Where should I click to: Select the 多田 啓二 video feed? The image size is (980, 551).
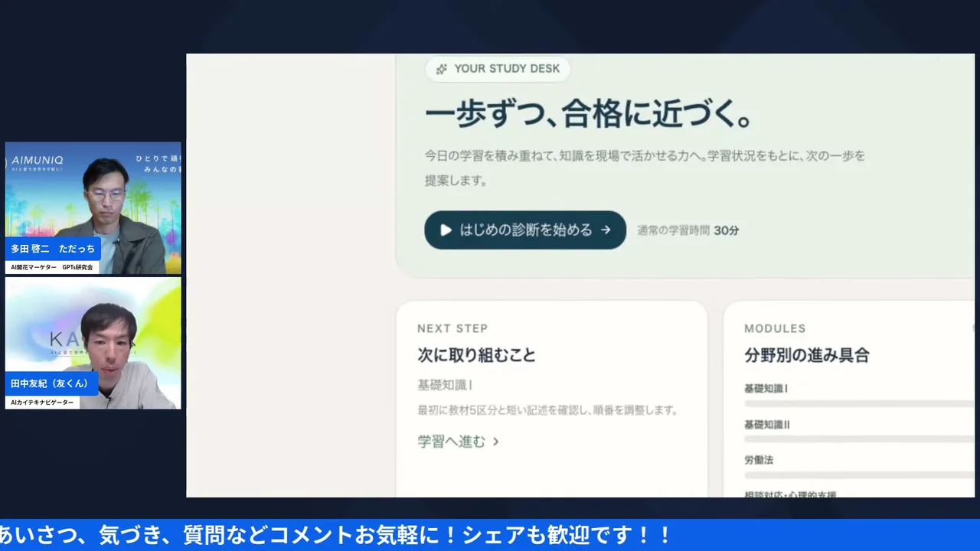pos(93,207)
